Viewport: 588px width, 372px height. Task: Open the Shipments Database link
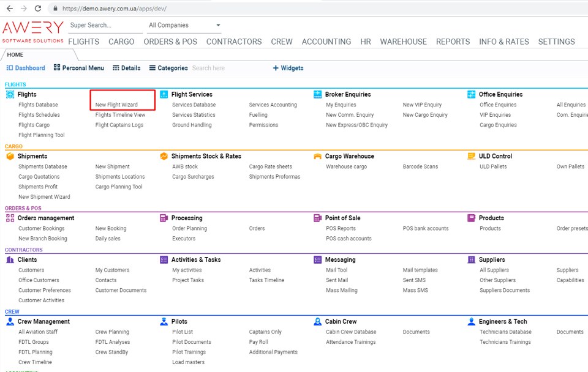(x=42, y=166)
